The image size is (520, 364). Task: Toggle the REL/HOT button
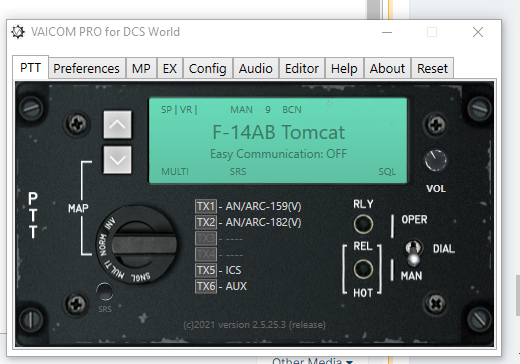tap(363, 269)
